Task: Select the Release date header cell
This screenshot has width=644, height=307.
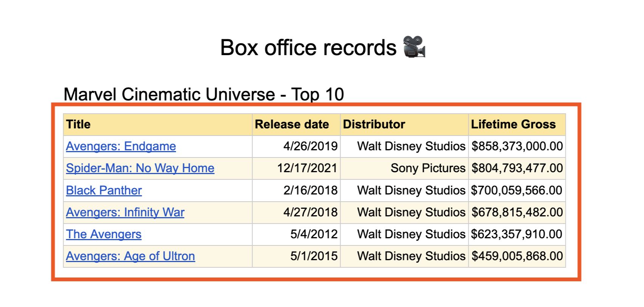Action: click(x=296, y=125)
